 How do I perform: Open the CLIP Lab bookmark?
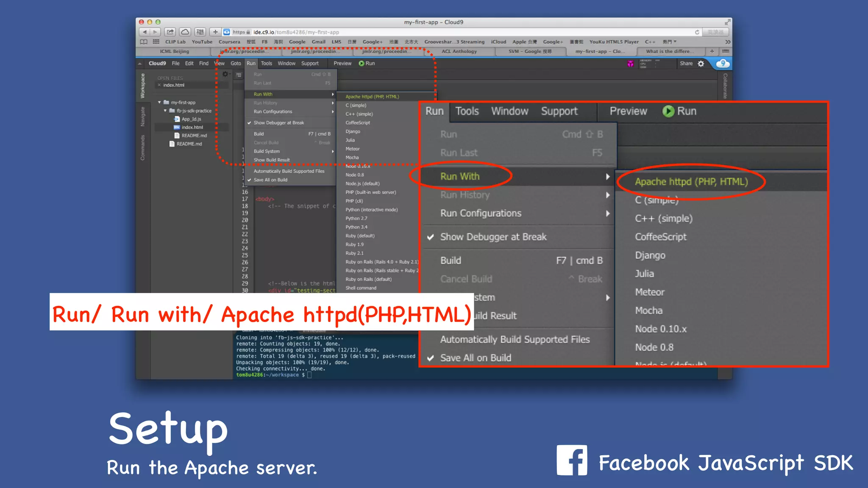[x=175, y=42]
